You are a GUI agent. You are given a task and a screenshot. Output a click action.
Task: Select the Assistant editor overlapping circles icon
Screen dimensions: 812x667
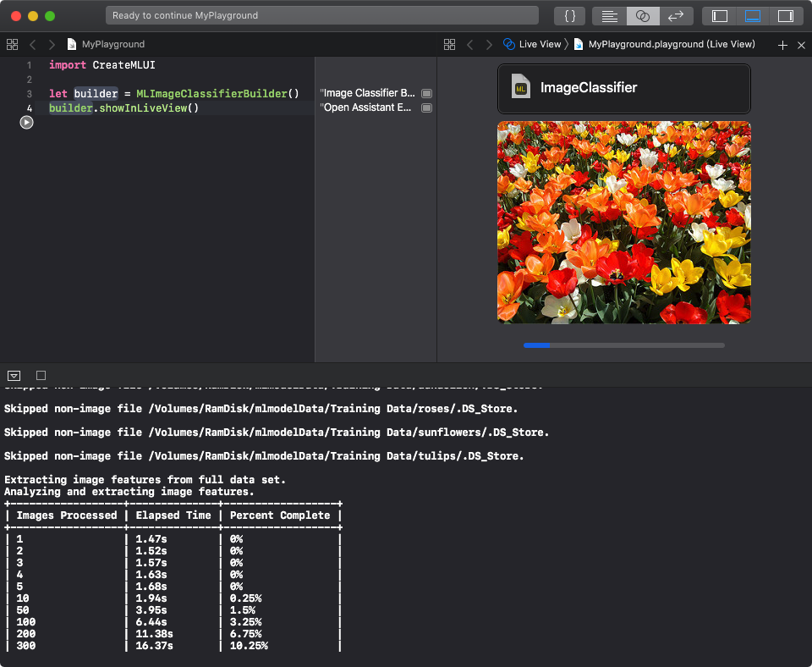pyautogui.click(x=643, y=15)
